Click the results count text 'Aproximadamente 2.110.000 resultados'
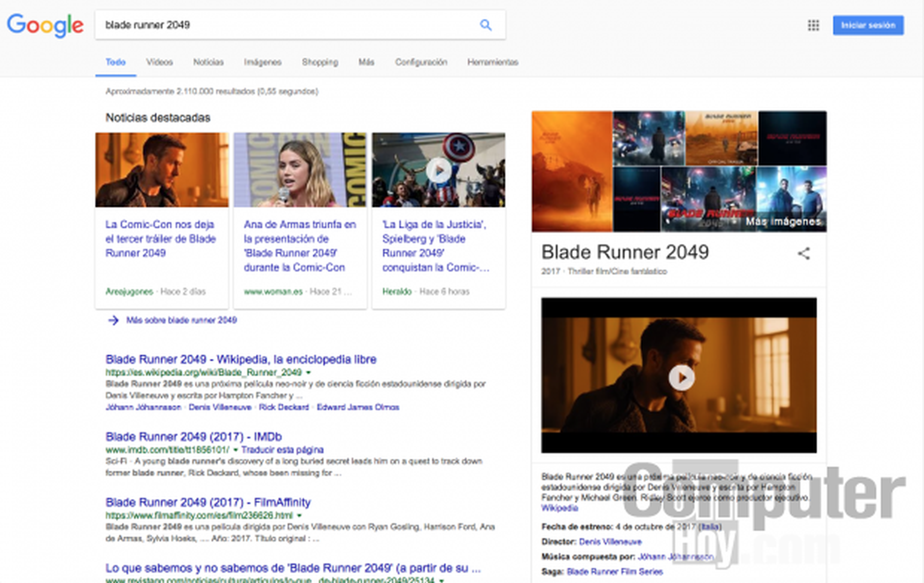 coord(212,91)
